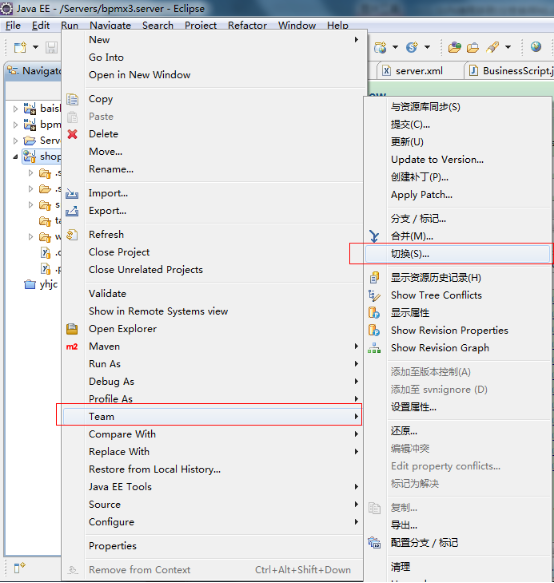The width and height of the screenshot is (554, 583).
Task: Click the web browser globe toolbar icon
Action: click(536, 47)
